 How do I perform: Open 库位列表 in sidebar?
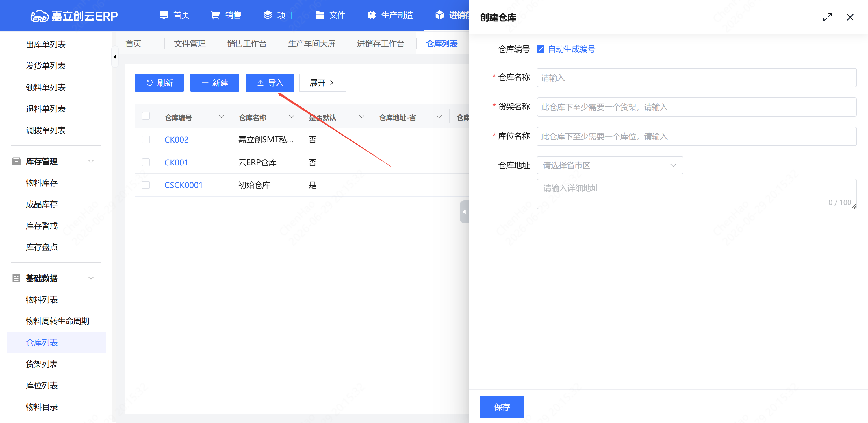tap(42, 386)
